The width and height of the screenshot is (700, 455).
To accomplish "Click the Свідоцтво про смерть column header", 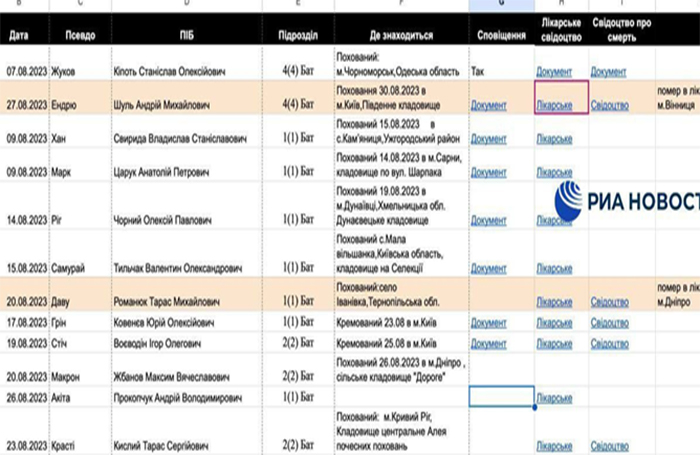I will [621, 29].
